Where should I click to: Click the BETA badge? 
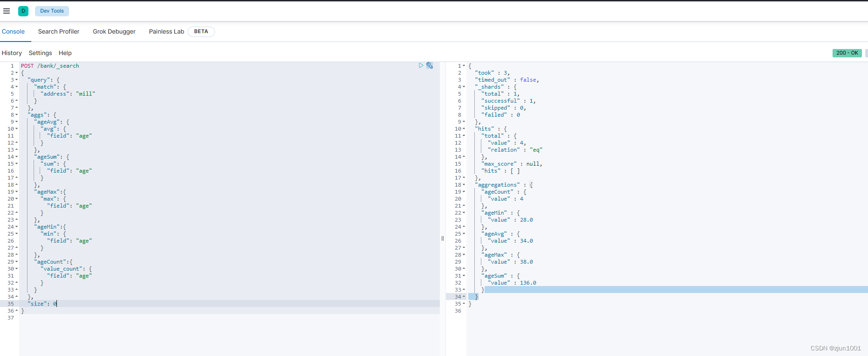(201, 32)
